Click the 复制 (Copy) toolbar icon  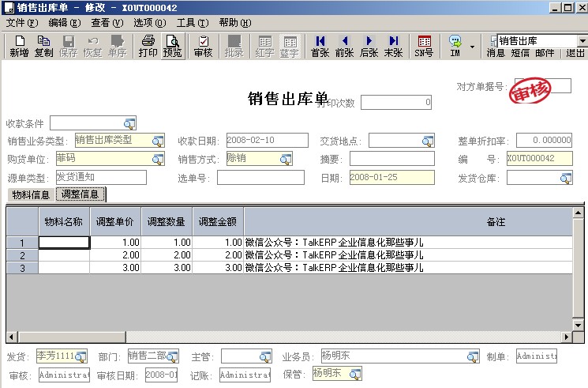pyautogui.click(x=43, y=46)
